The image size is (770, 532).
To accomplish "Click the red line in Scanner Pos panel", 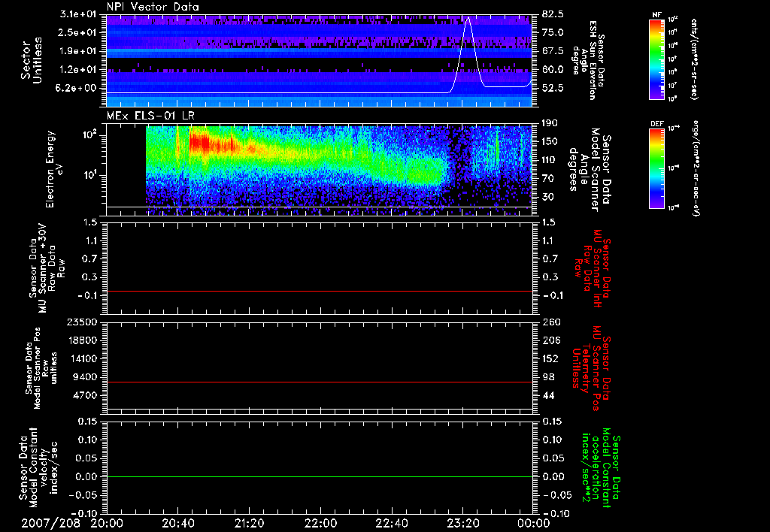I will (320, 382).
